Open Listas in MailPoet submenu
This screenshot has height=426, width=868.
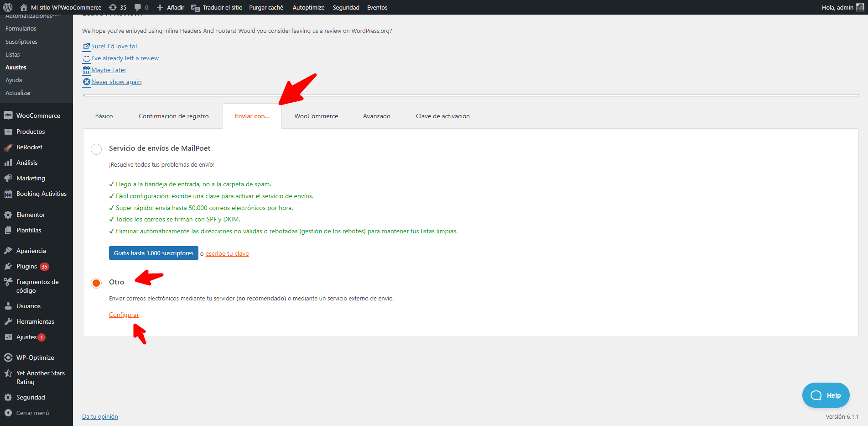point(13,54)
